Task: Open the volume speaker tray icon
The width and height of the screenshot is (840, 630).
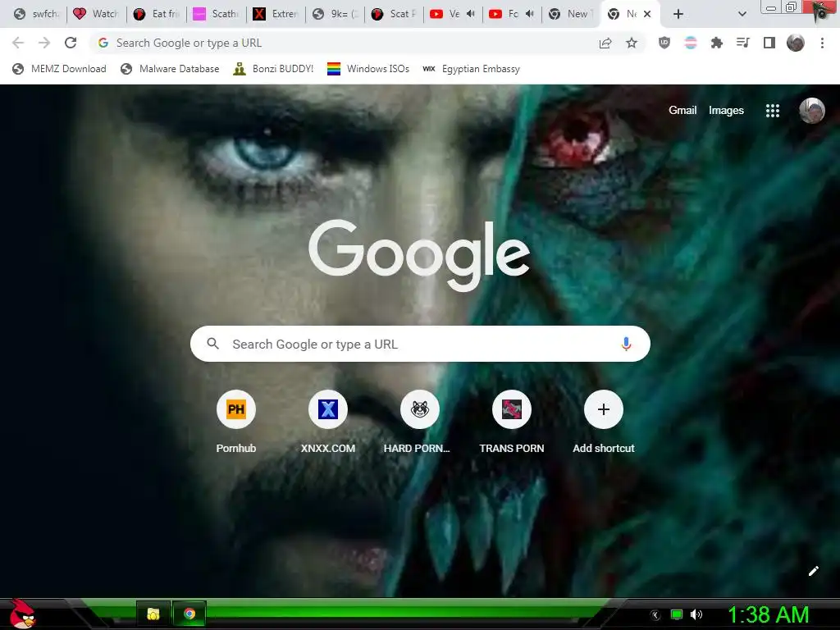Action: click(696, 615)
